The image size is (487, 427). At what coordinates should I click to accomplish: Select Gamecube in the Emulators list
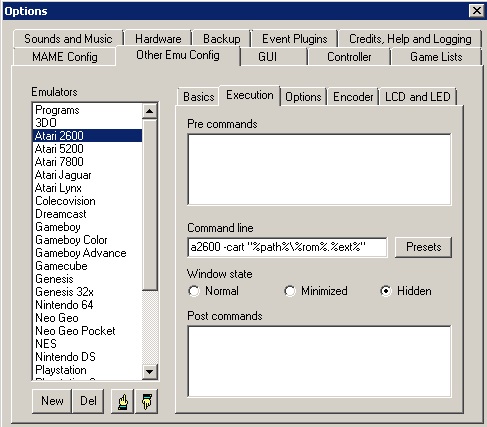click(x=88, y=266)
